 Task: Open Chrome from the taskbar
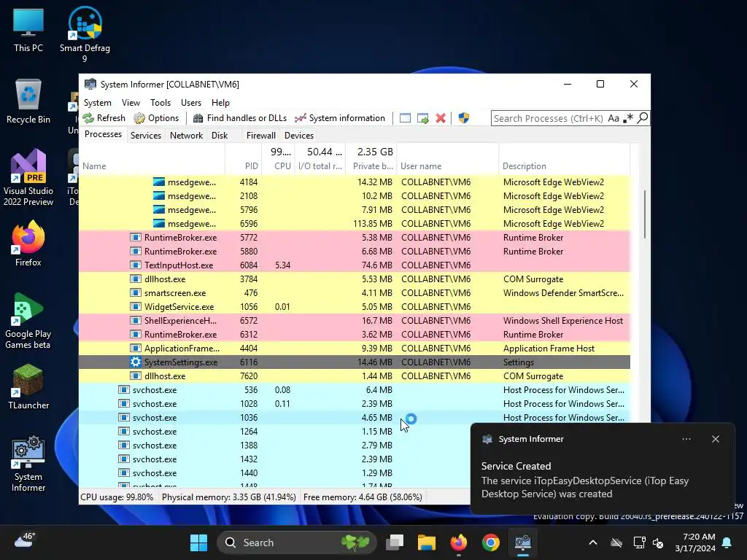click(491, 542)
